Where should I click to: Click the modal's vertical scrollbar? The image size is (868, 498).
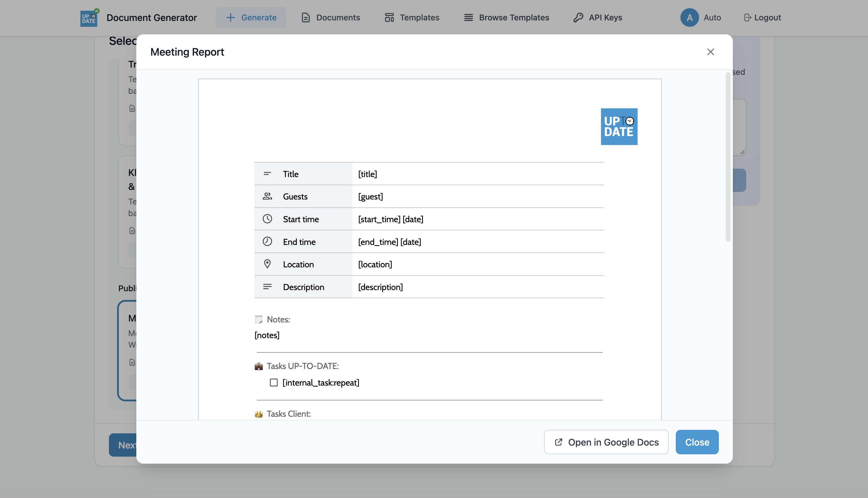pos(728,156)
